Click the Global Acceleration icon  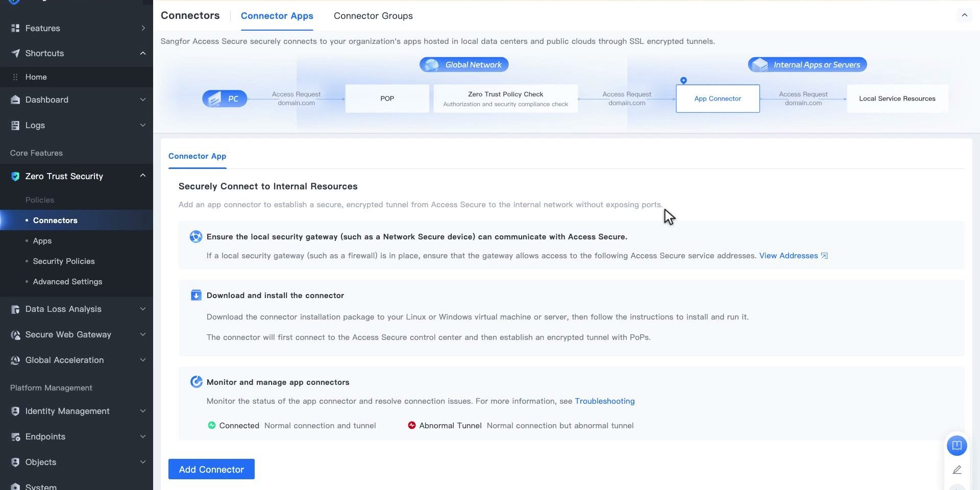(15, 360)
